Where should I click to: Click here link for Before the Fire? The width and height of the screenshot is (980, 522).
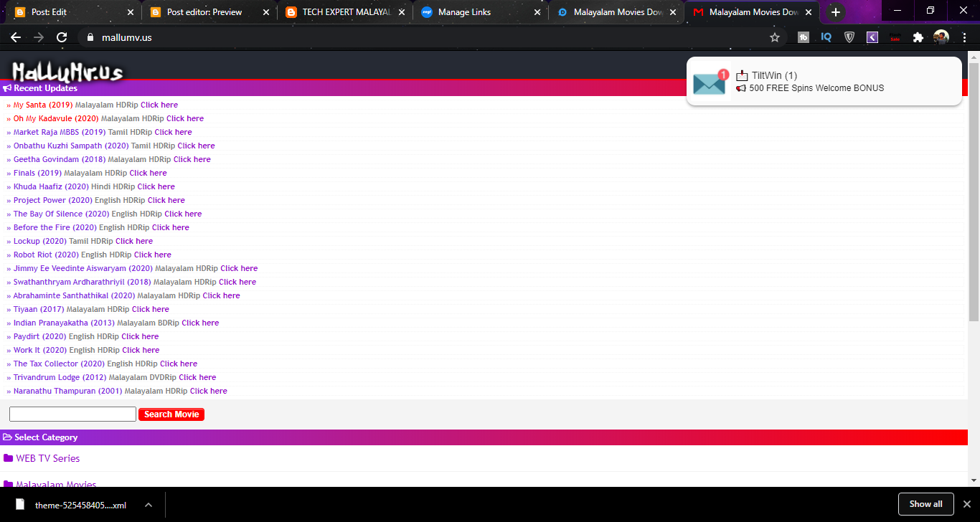[171, 227]
